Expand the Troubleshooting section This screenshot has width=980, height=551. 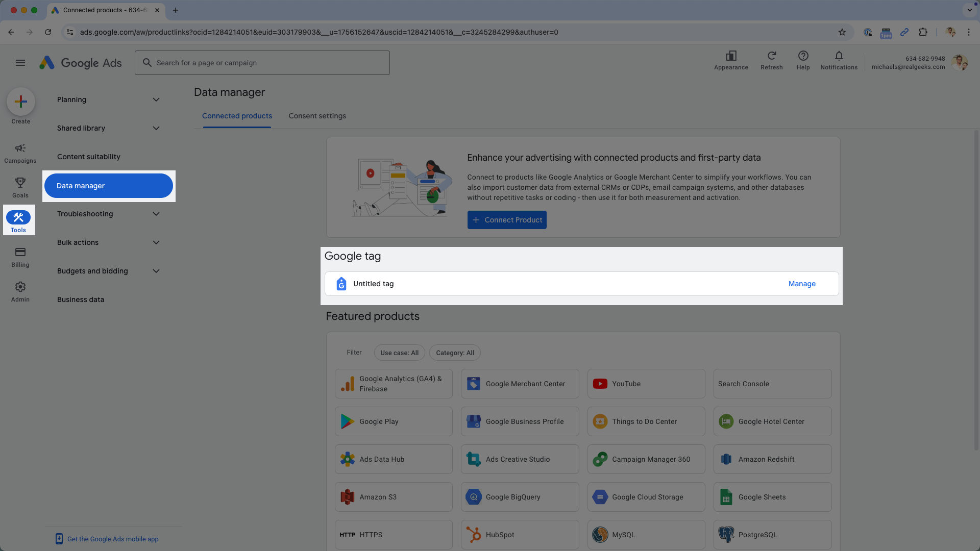(x=109, y=214)
